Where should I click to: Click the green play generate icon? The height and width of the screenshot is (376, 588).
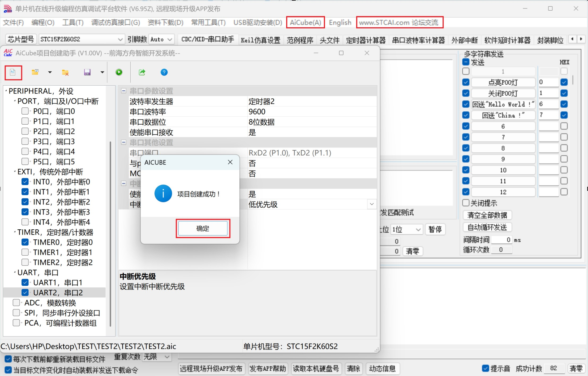click(119, 72)
